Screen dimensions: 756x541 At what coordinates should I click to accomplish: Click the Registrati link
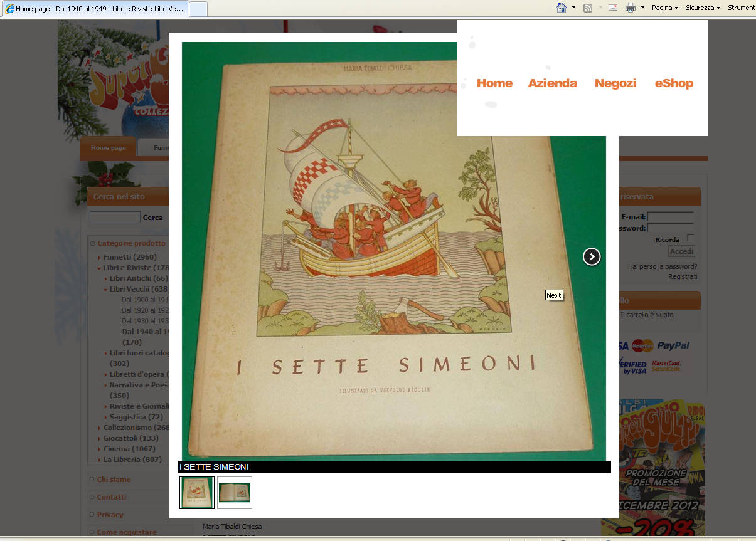click(683, 276)
